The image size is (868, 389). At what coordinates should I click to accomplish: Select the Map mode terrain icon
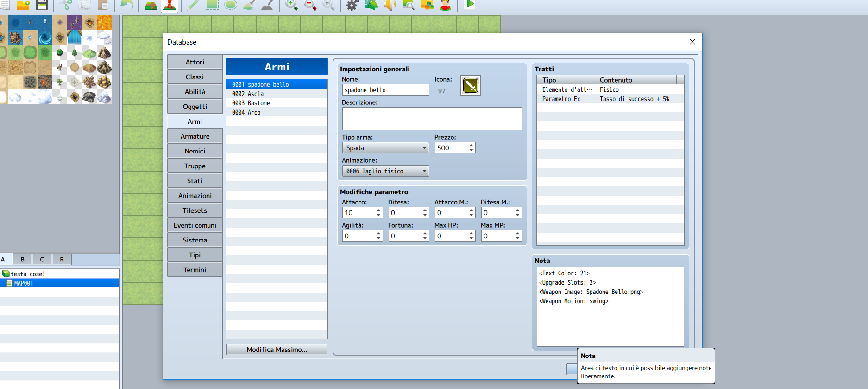[x=151, y=5]
